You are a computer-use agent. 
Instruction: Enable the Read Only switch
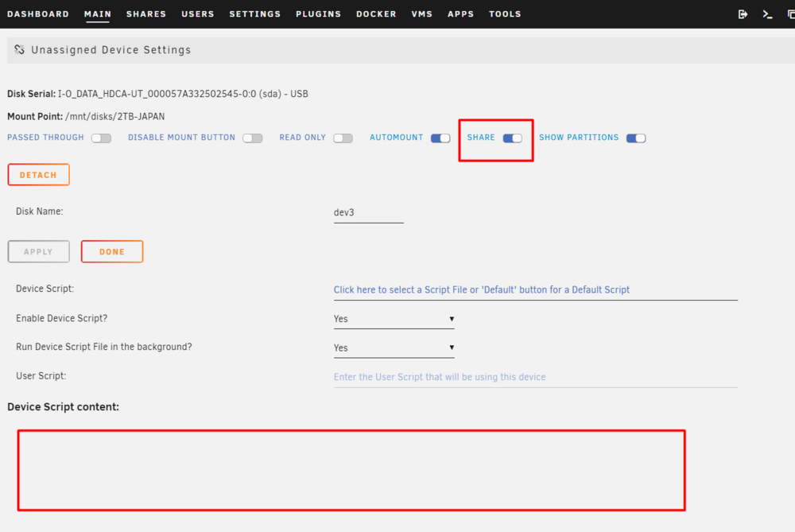[343, 138]
